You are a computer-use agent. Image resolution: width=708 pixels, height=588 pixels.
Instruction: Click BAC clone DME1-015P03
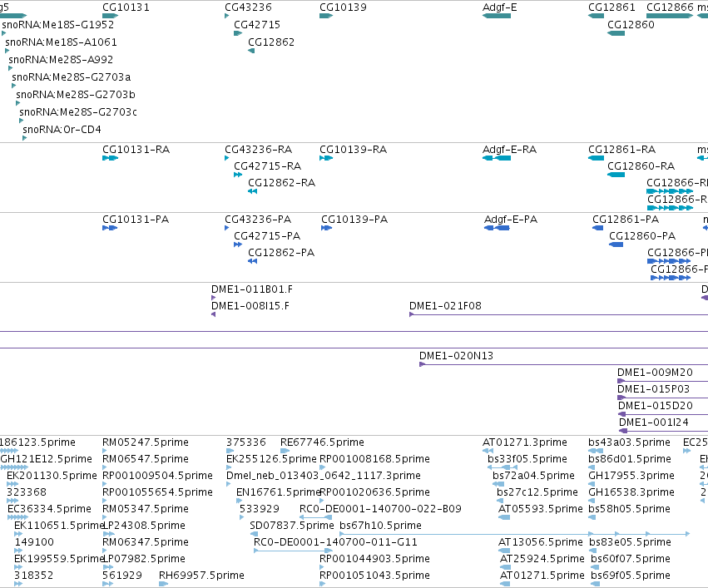[x=653, y=389]
